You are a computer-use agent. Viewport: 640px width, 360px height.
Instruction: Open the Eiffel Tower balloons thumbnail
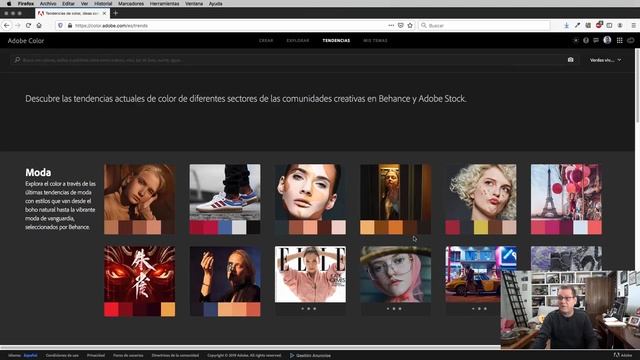coord(566,192)
